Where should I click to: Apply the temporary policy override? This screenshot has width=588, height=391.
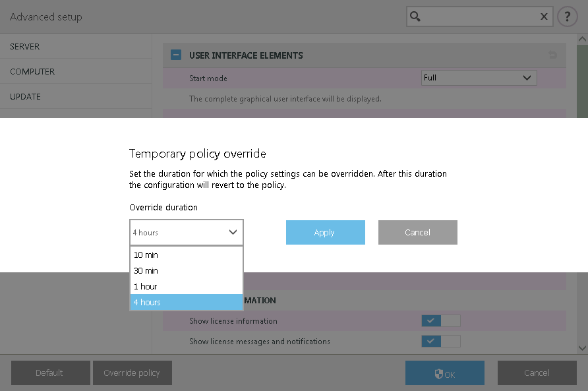[325, 232]
